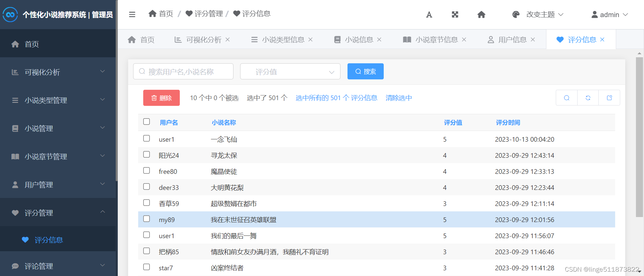Expand 可视化分析 sidebar menu chevron
Screen dimensions: 644x276
coord(103,71)
